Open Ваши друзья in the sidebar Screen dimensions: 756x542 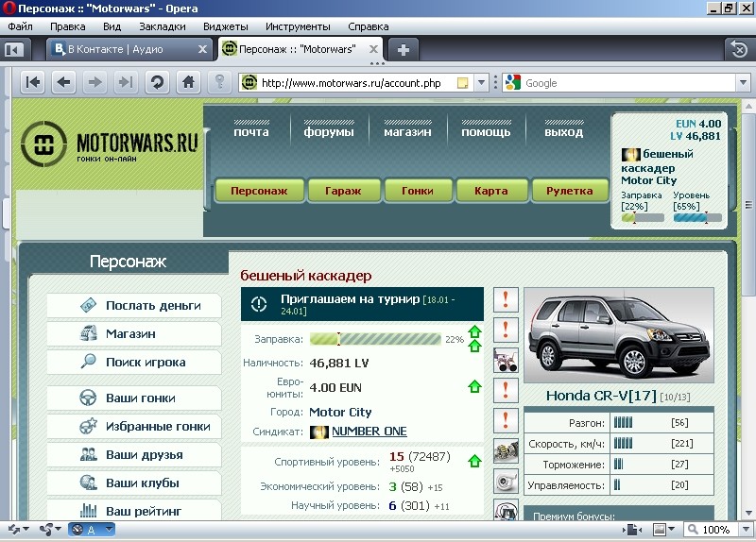(x=134, y=454)
